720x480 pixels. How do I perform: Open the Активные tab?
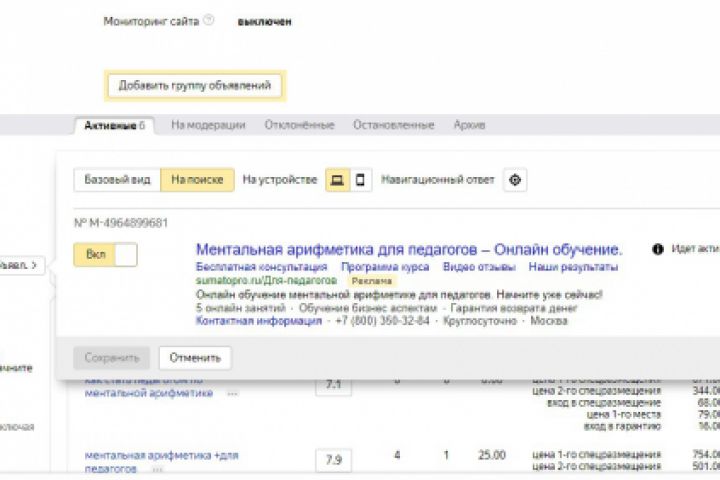(x=114, y=125)
